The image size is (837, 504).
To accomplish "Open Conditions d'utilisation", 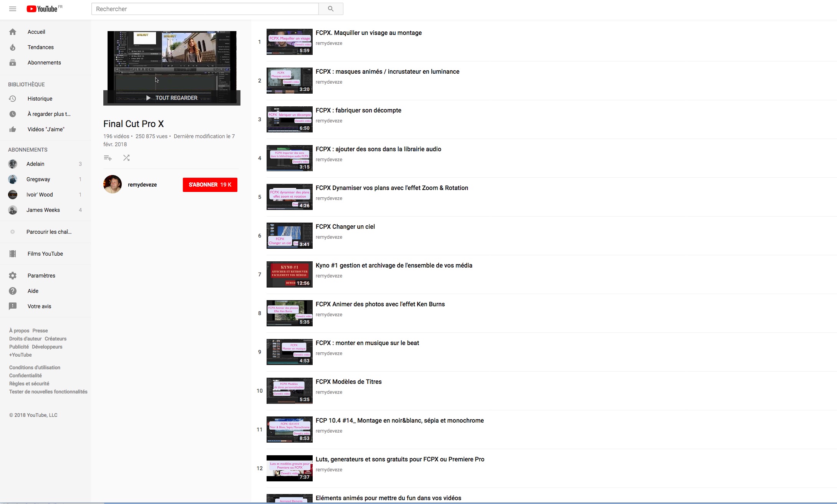I will point(35,367).
